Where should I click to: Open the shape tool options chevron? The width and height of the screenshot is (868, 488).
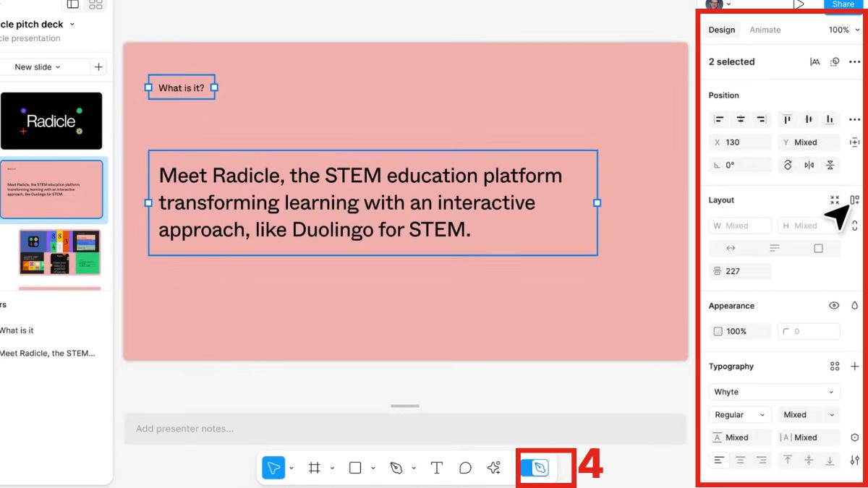373,468
